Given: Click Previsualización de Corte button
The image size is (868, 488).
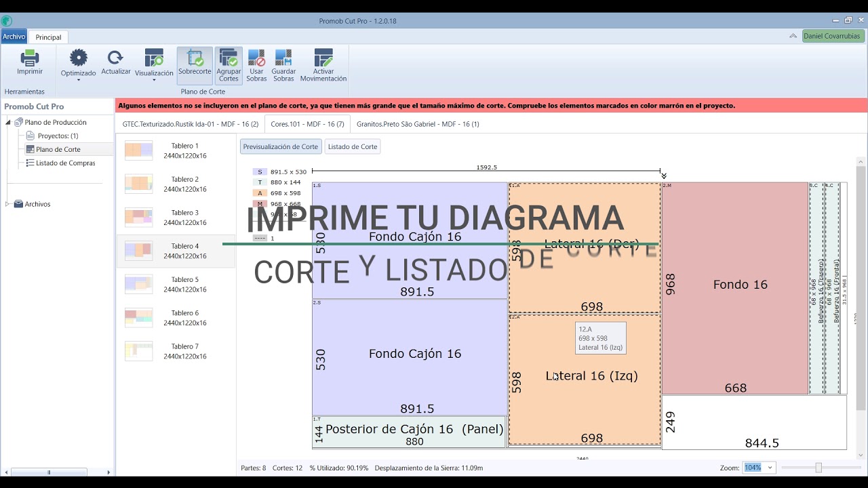Looking at the screenshot, I should [x=281, y=146].
